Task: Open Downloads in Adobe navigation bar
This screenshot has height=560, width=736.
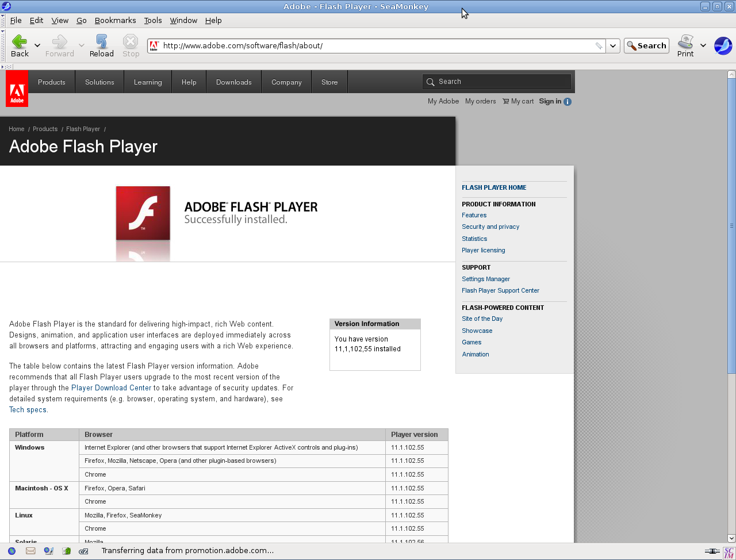Action: pos(234,82)
